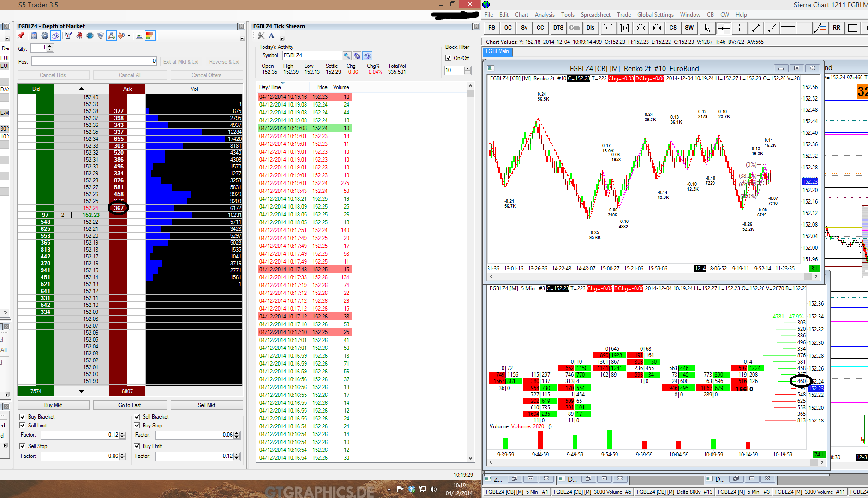Toggle the Sell Bracket checkbox

point(137,417)
